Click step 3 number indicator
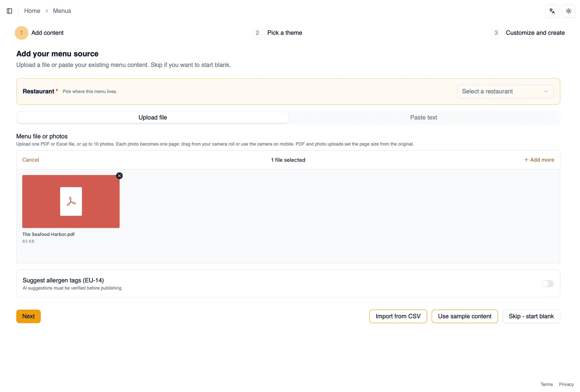This screenshot has height=392, width=580. [x=496, y=33]
